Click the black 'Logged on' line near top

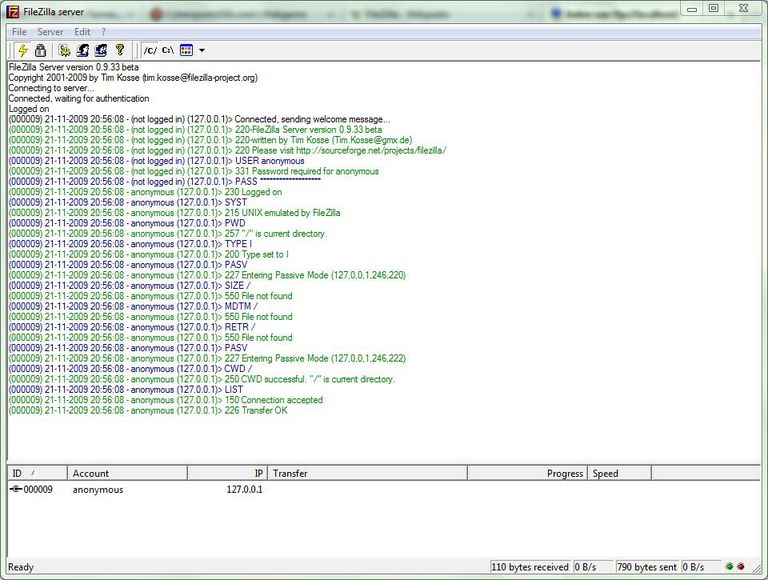28,109
